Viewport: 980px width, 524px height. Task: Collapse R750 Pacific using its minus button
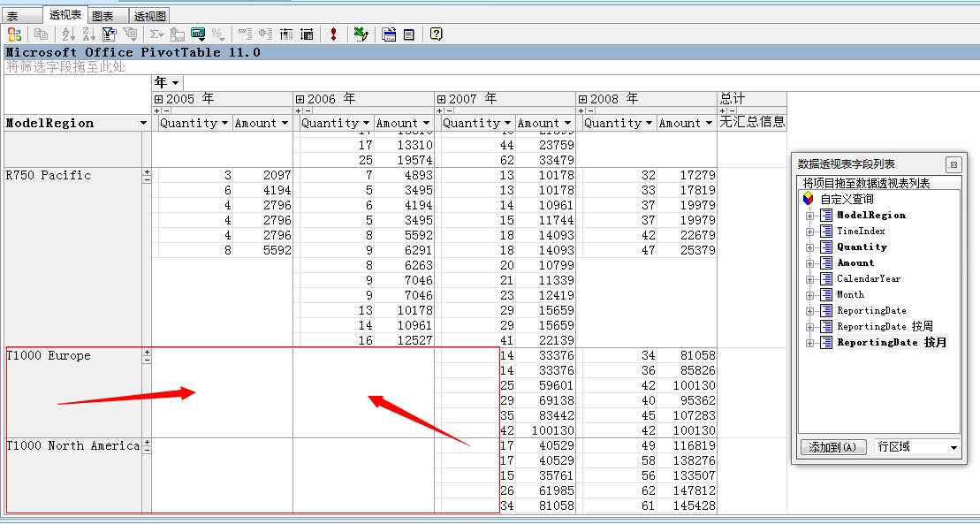(147, 179)
